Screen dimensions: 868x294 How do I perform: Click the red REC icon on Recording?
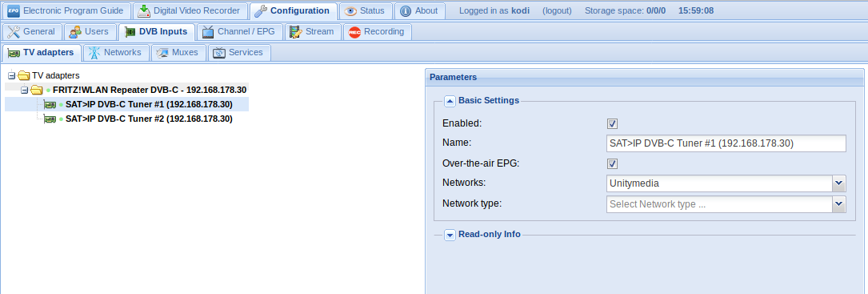(x=355, y=32)
